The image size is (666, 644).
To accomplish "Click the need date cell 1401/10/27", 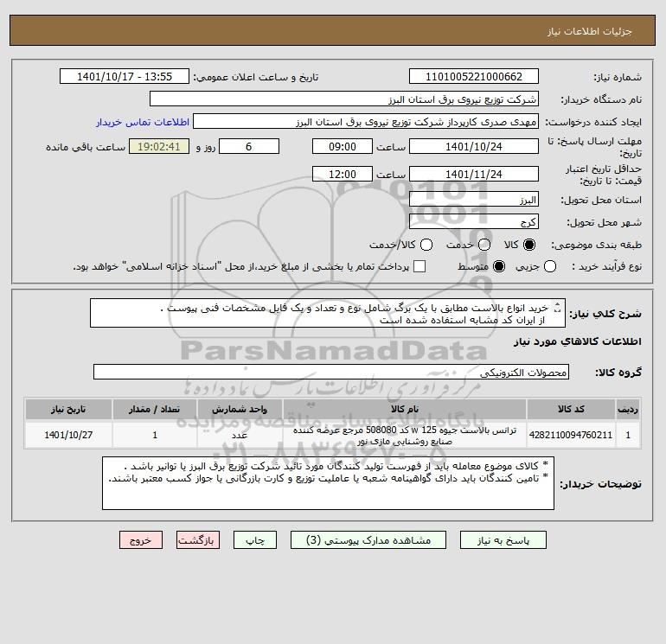I will 68,435.
